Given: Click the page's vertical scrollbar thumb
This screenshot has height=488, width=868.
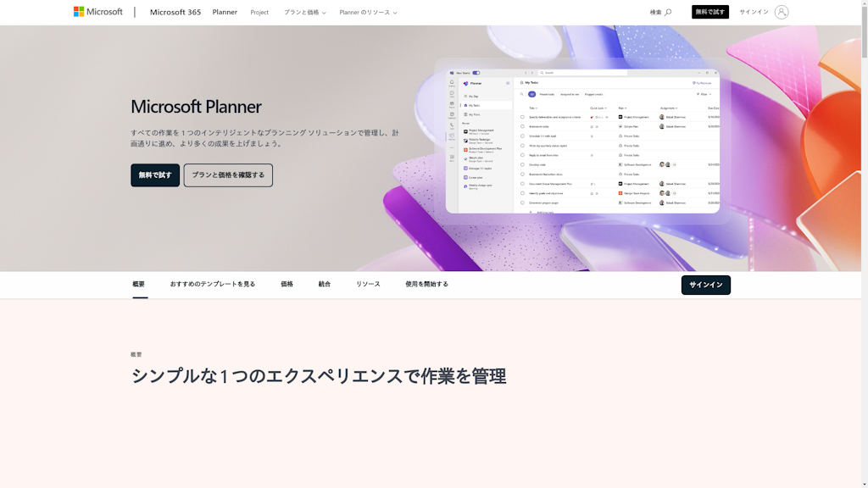Looking at the screenshot, I should [x=864, y=30].
